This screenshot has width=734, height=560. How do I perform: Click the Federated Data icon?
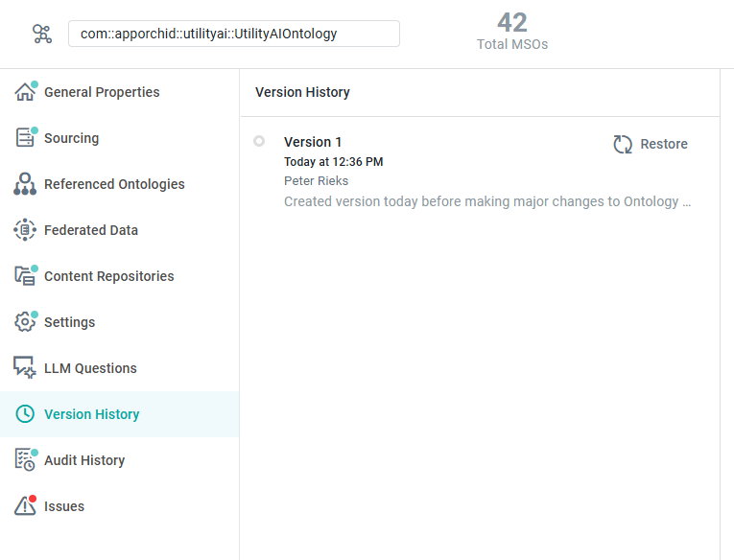pyautogui.click(x=25, y=230)
